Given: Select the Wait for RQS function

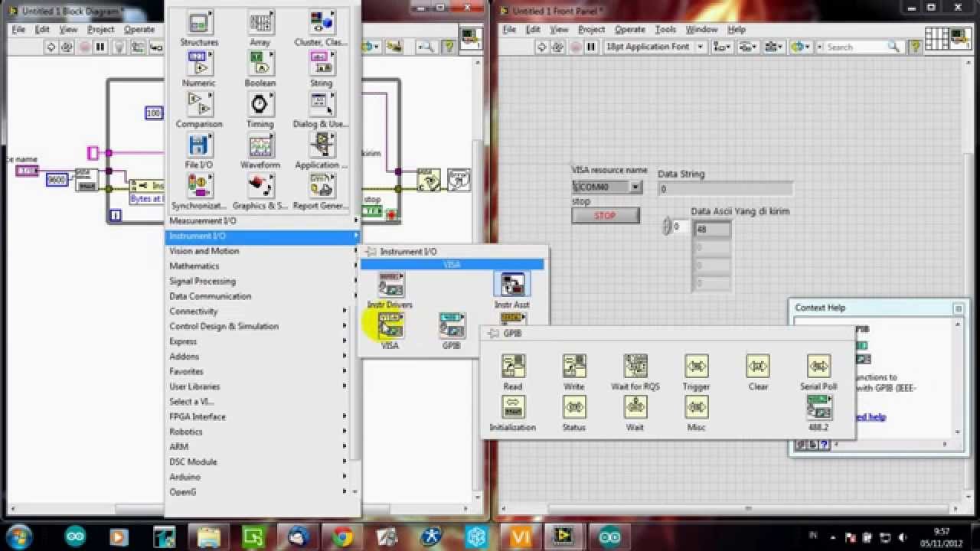Looking at the screenshot, I should 635,366.
